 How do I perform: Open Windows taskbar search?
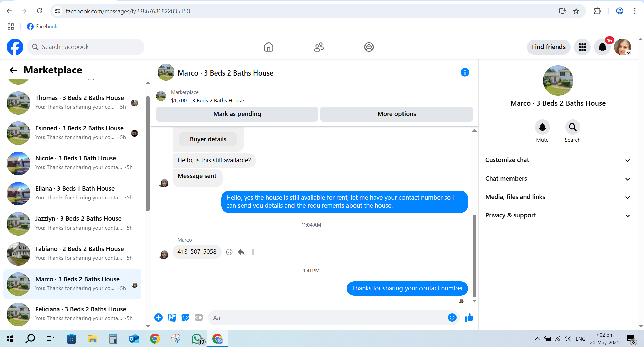click(30, 339)
